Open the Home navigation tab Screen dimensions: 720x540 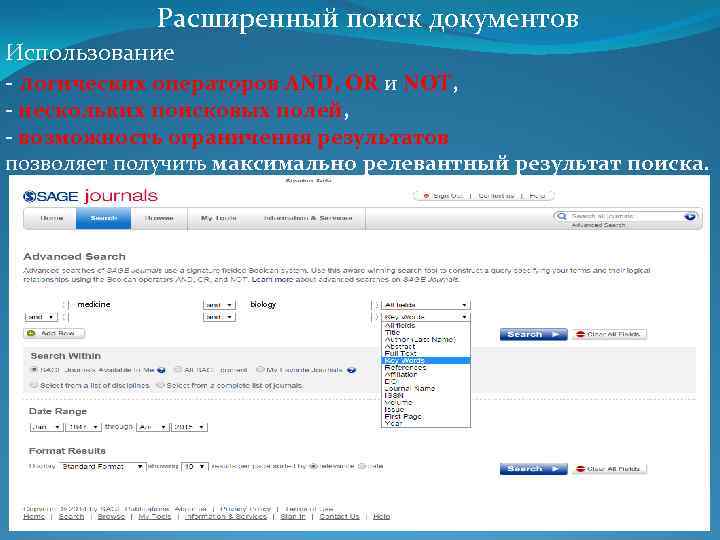[51, 219]
